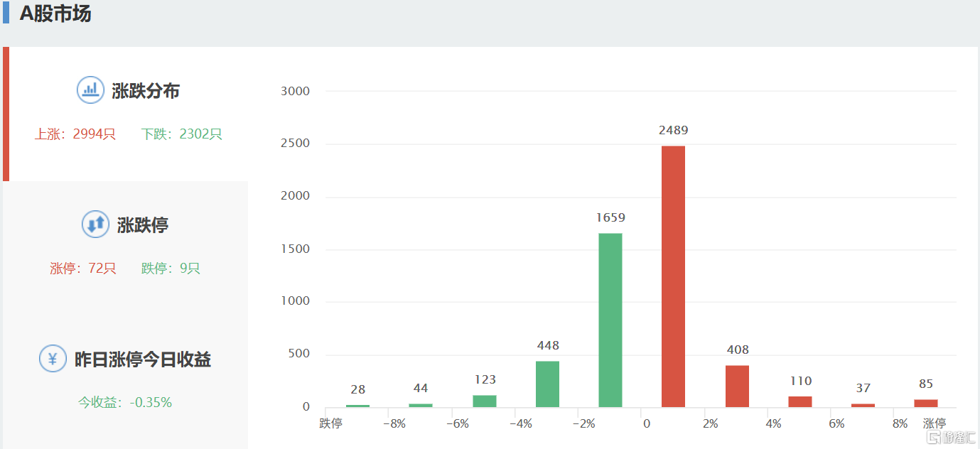Click the 涨停：72只 count
Image resolution: width=980 pixels, height=449 pixels.
(x=82, y=268)
